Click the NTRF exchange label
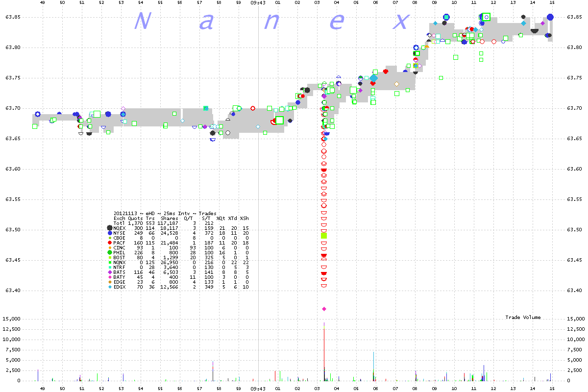588x392 pixels. click(119, 267)
